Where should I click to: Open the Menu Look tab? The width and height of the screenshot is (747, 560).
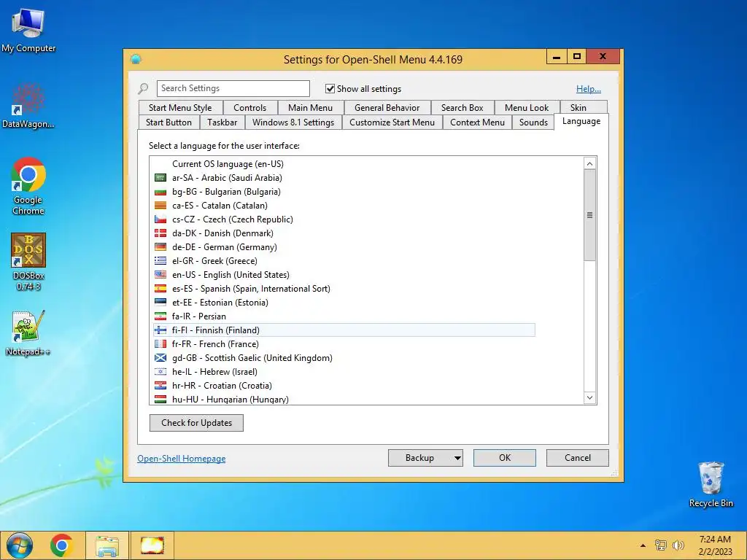tap(527, 108)
